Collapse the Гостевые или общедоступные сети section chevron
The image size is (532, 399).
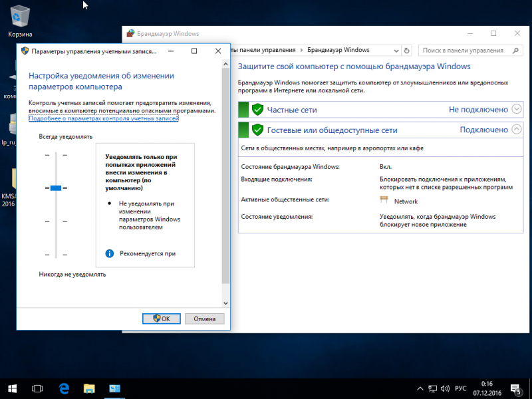click(x=517, y=129)
